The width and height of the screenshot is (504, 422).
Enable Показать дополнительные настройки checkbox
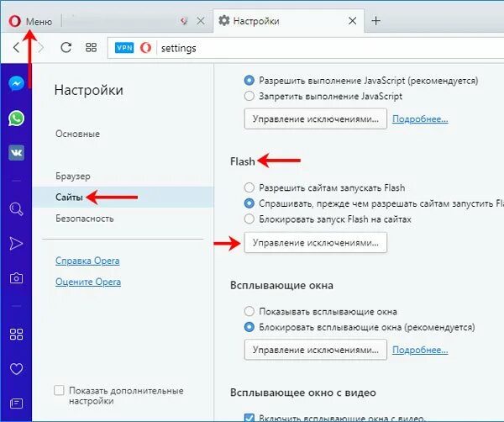click(x=59, y=391)
